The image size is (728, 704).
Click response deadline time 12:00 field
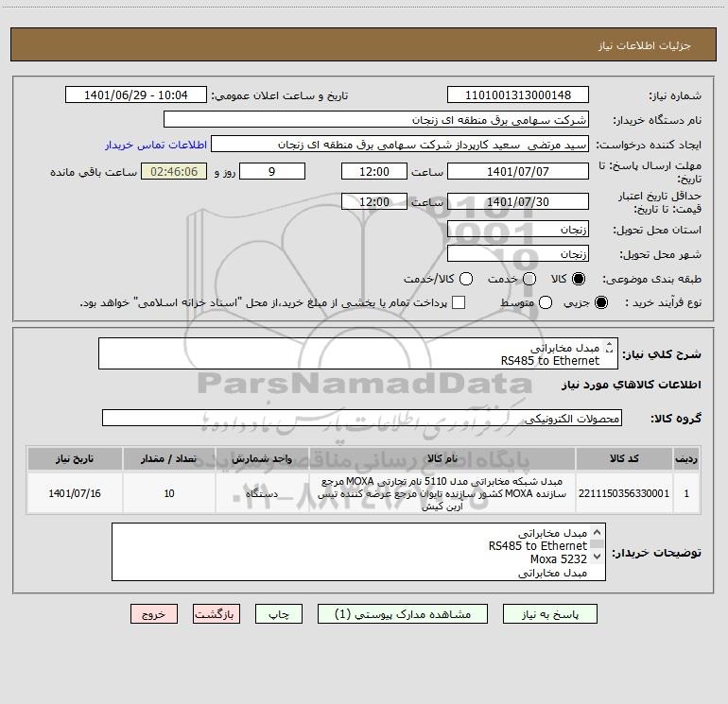pos(374,171)
